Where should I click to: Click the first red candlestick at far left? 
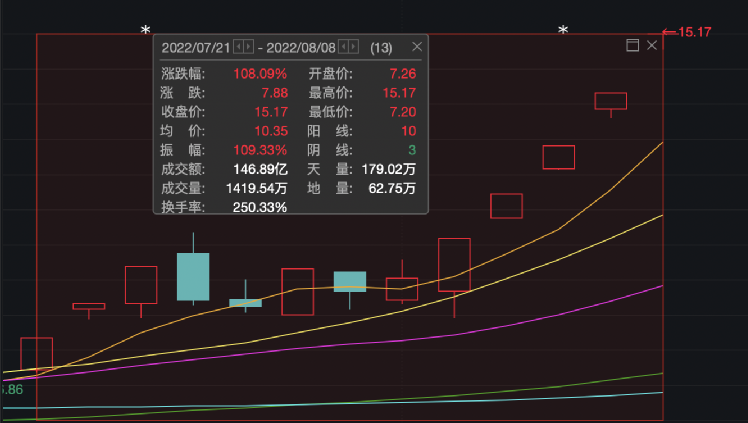click(36, 354)
